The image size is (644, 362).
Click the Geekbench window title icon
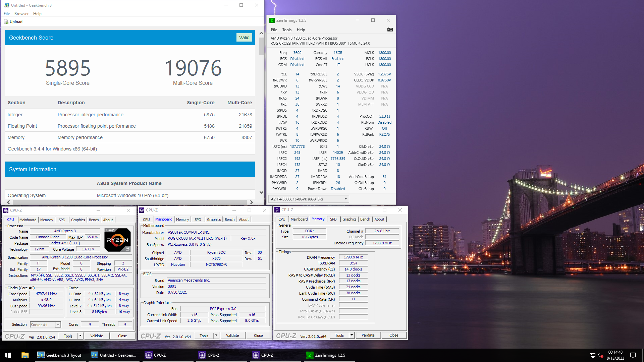7,5
